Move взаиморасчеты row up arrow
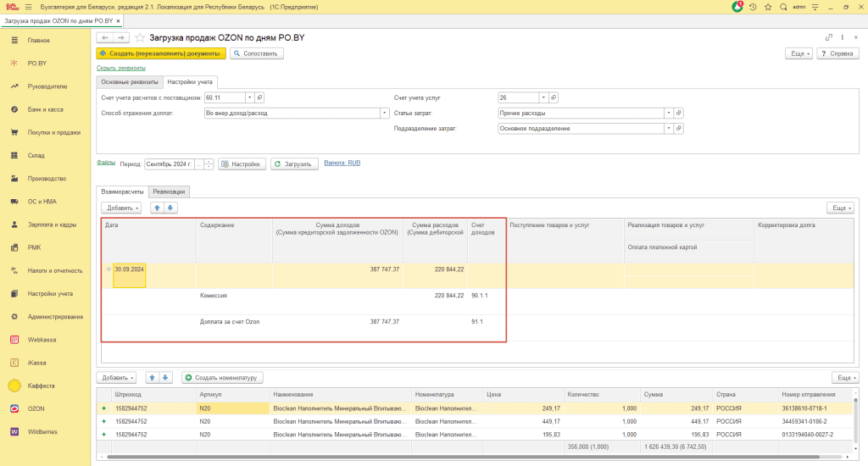This screenshot has width=868, height=466. click(157, 208)
